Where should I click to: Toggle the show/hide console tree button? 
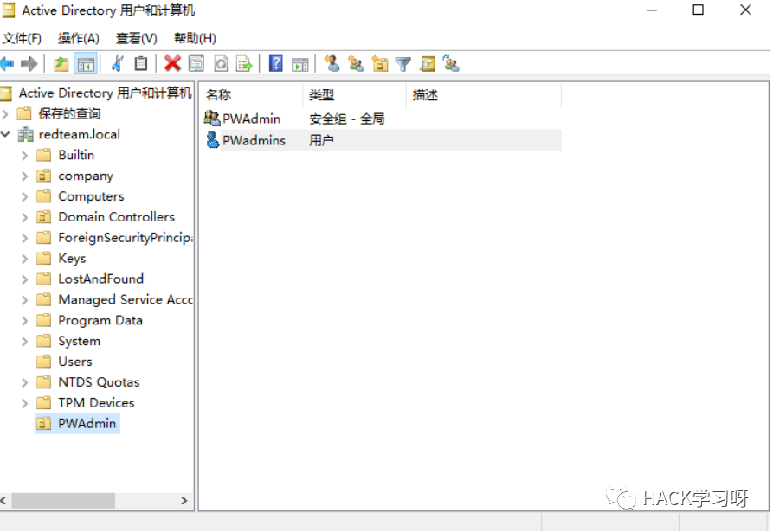click(86, 63)
